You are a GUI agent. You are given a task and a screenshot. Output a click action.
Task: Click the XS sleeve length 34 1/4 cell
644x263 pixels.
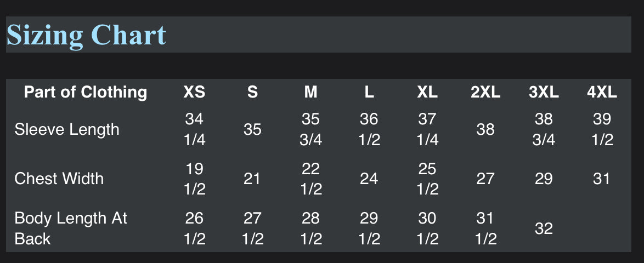[x=194, y=130]
